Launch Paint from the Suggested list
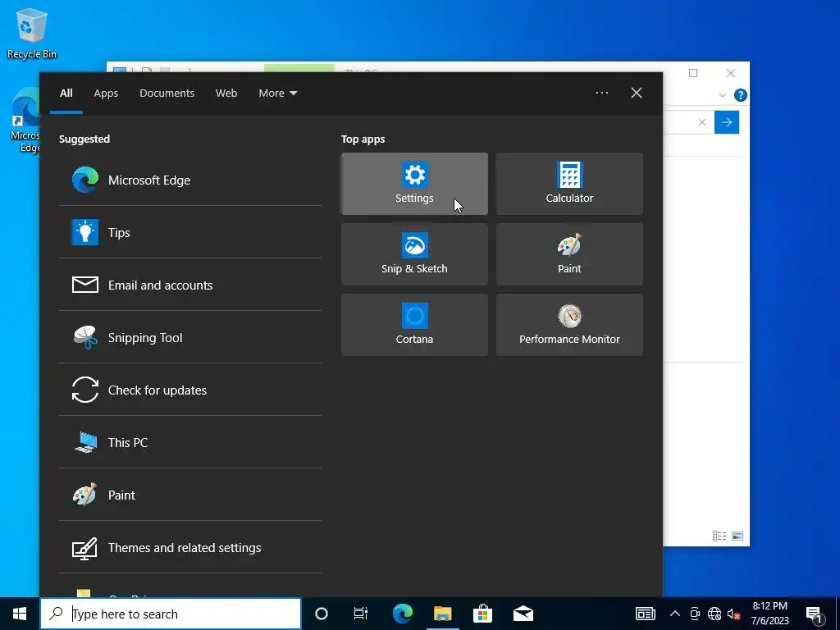 [x=189, y=495]
